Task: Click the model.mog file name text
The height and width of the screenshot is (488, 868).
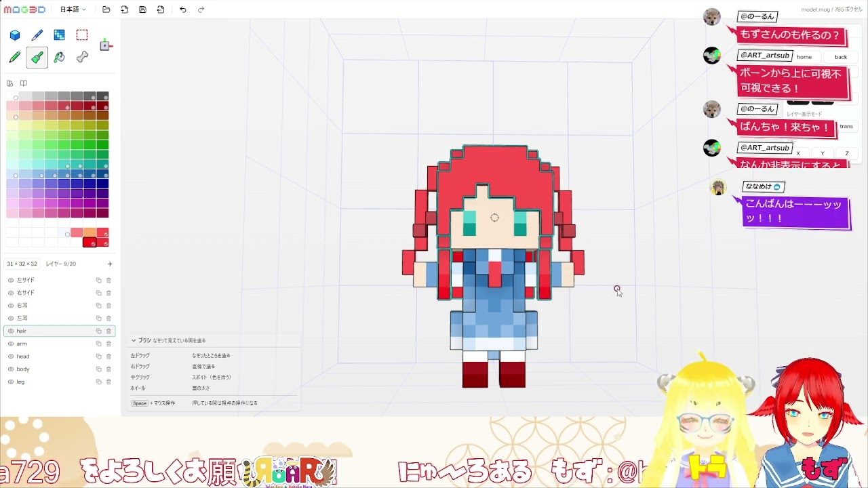Action: (x=816, y=9)
